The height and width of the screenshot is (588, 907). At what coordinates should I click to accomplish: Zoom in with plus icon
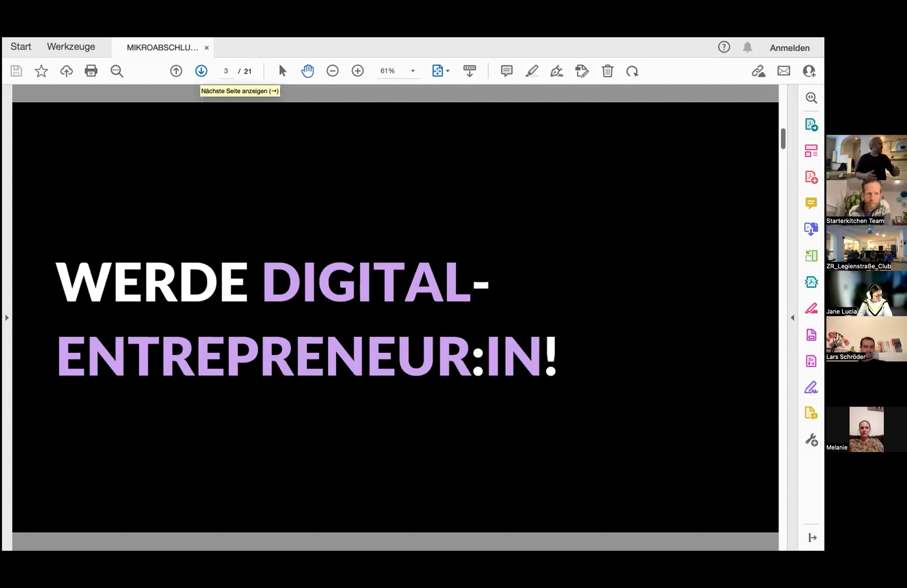pos(358,71)
